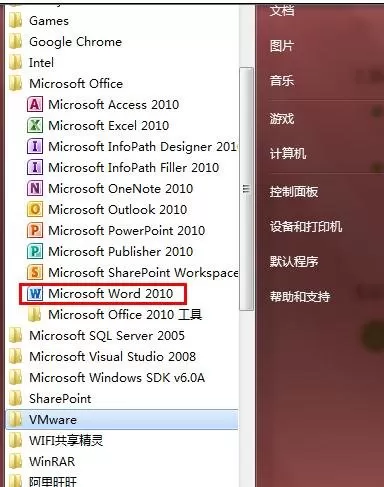Viewport: 384px width, 487px height.
Task: Expand Microsoft SQL Server 2005 group
Action: point(107,336)
